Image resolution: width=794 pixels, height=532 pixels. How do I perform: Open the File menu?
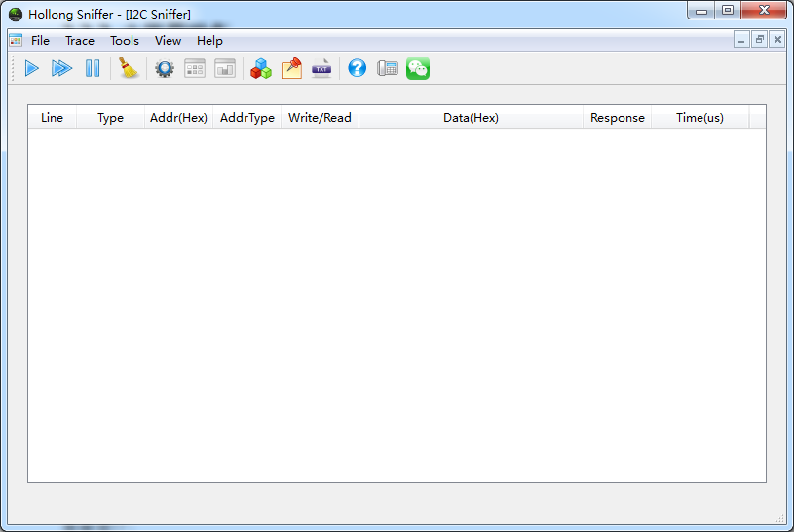(40, 41)
